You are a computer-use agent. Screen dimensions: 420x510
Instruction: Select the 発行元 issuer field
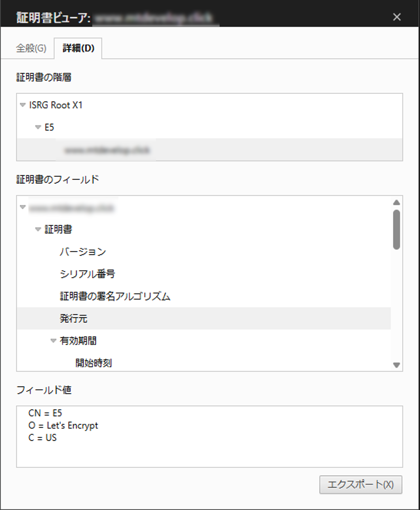click(x=74, y=319)
